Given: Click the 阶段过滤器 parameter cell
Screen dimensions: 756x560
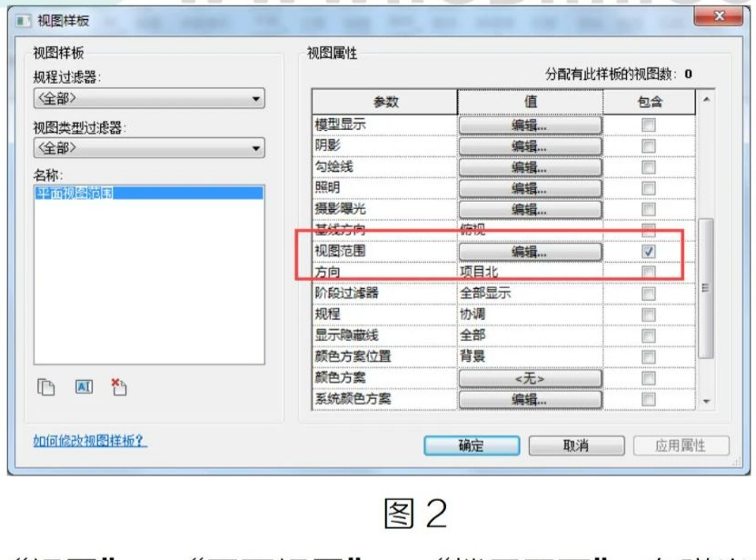Looking at the screenshot, I should [x=384, y=294].
